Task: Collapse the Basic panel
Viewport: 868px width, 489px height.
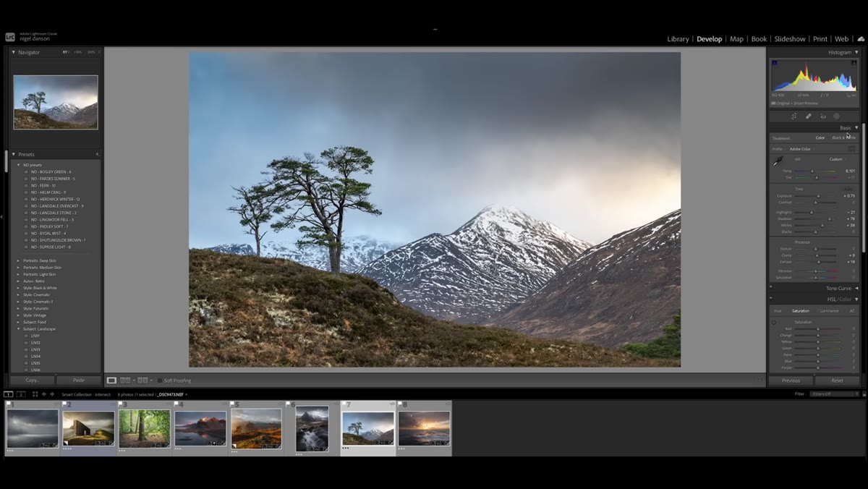Action: click(856, 128)
